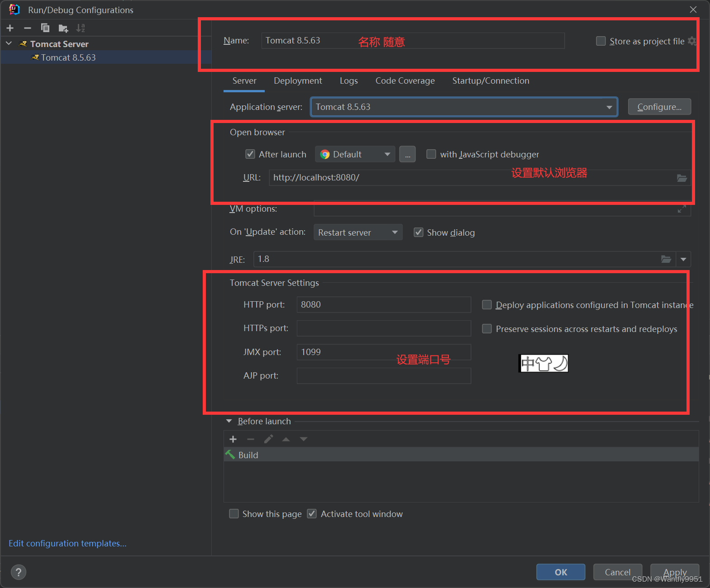Screen dimensions: 710x588
Task: Click the IntelliJ icon in title bar
Action: click(x=14, y=9)
